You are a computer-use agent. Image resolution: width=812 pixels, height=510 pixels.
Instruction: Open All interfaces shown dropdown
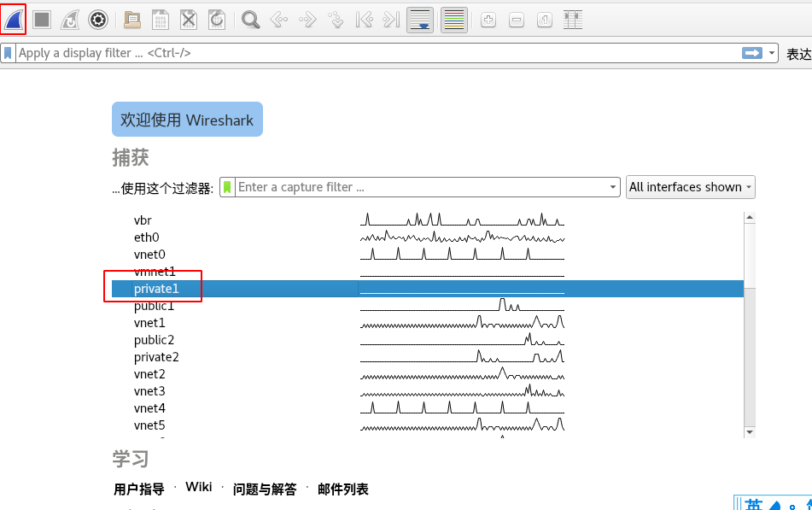pyautogui.click(x=690, y=187)
